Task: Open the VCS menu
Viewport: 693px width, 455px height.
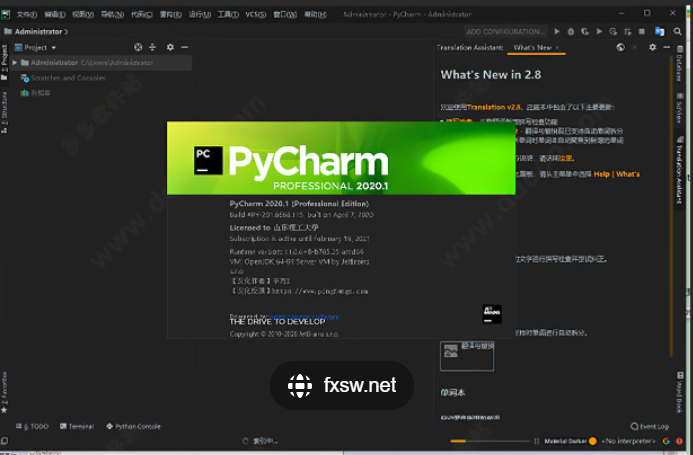Action: (256, 15)
